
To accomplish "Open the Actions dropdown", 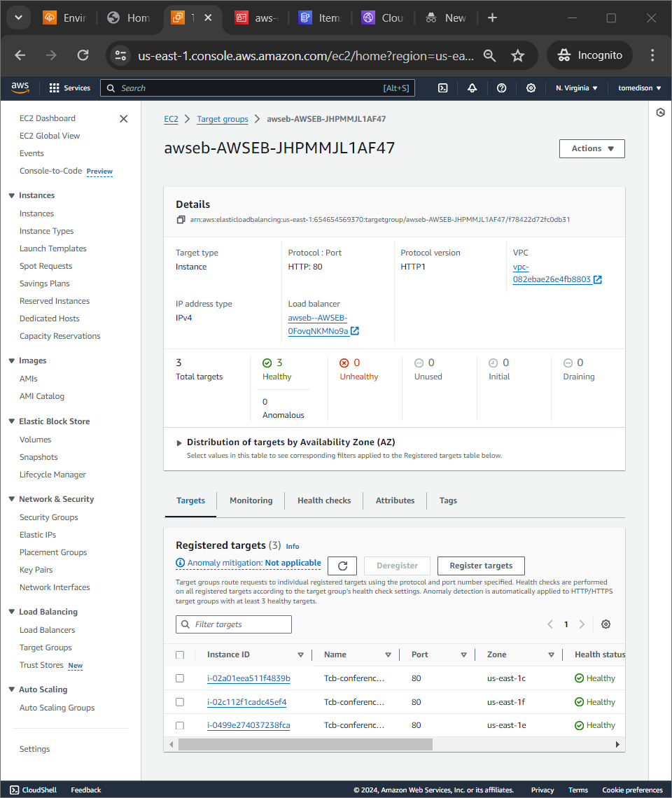I will (x=592, y=148).
